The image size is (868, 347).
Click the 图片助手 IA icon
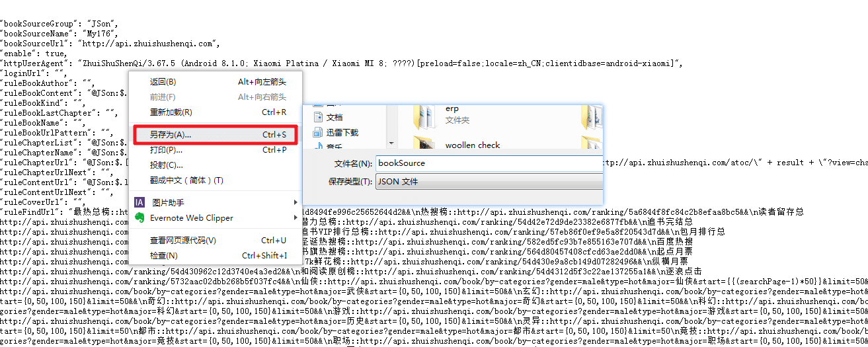tap(139, 202)
